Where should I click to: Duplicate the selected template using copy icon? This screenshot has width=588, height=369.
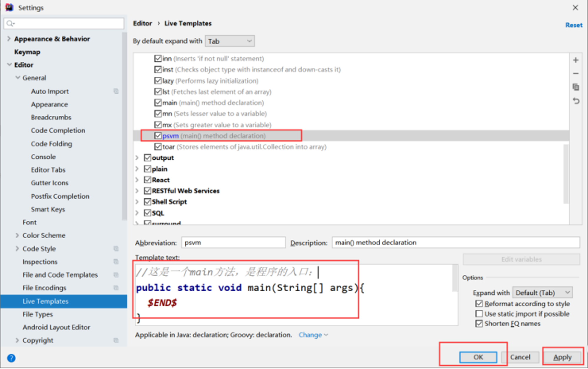[x=576, y=87]
